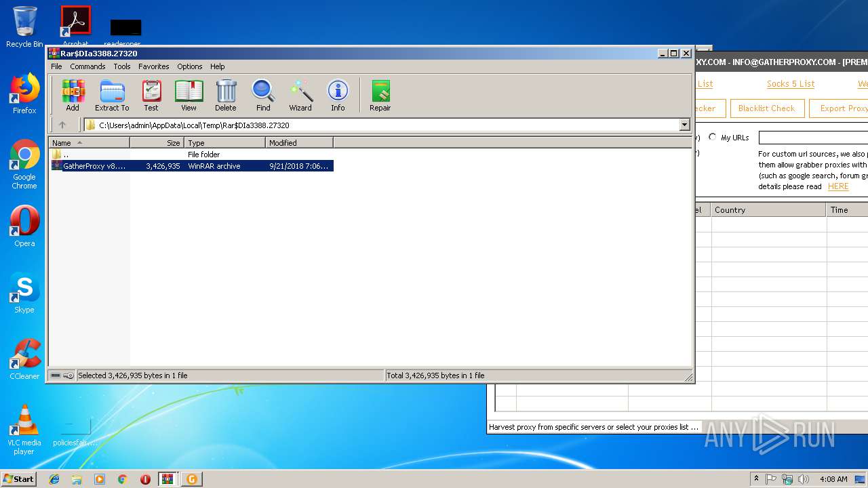
Task: Click the Blacklist Check button
Action: (x=766, y=108)
